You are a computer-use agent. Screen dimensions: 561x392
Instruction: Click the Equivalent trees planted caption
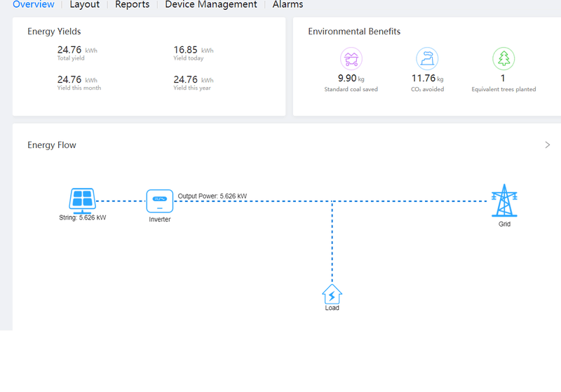503,90
